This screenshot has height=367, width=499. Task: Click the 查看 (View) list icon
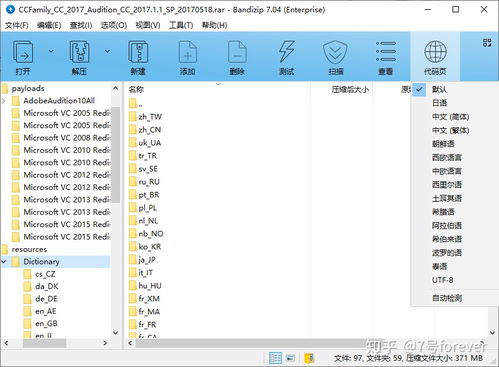point(386,52)
